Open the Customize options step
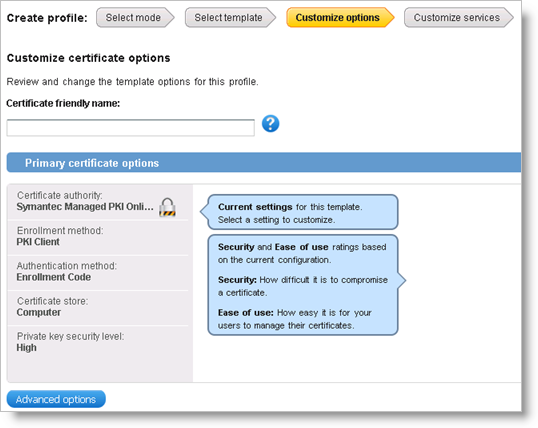Screen dimensions: 538x428 [340, 18]
